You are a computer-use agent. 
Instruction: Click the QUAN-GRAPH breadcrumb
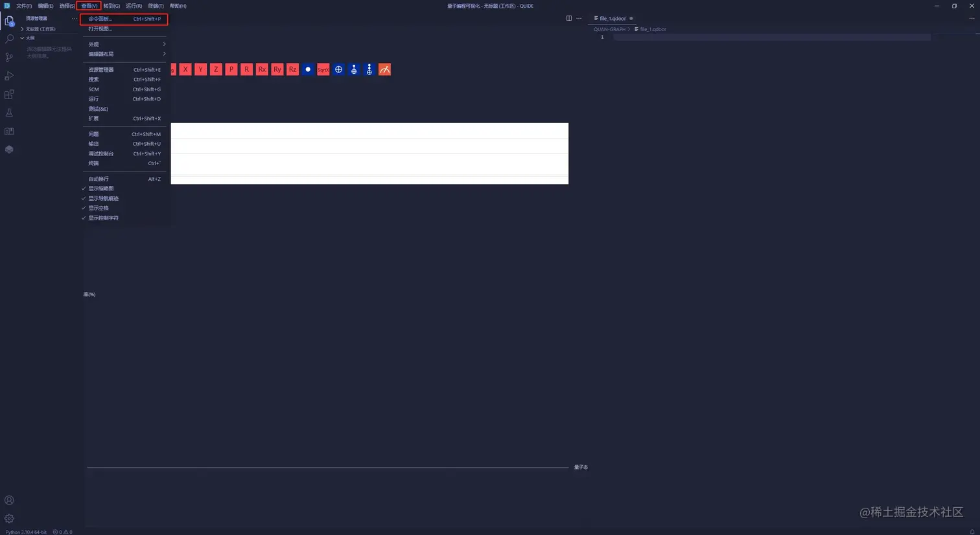[x=609, y=29]
